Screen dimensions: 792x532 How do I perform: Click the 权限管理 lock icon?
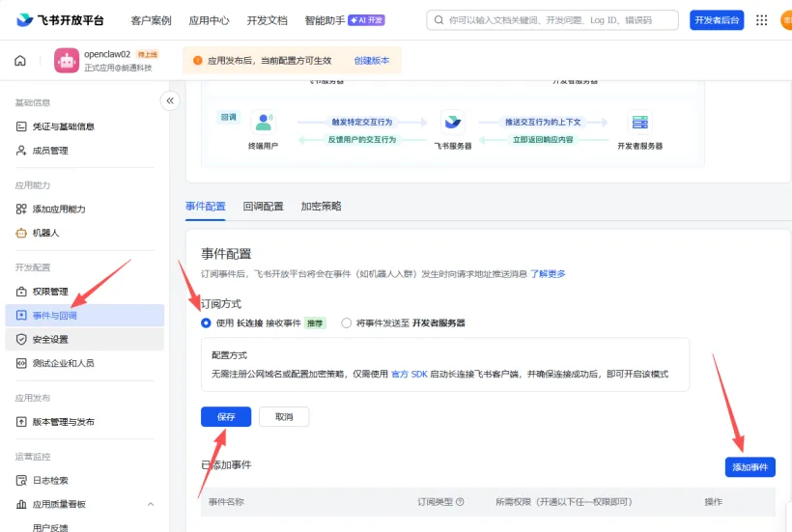coord(21,292)
